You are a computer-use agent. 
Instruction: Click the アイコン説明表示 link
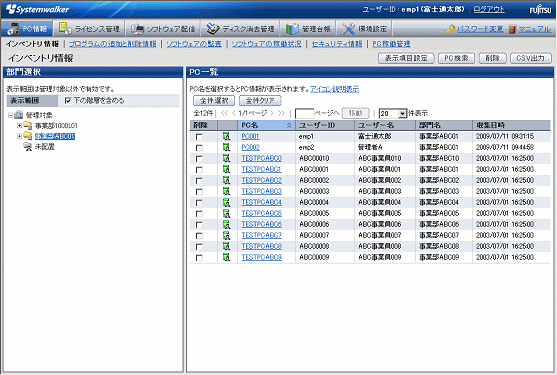point(335,89)
